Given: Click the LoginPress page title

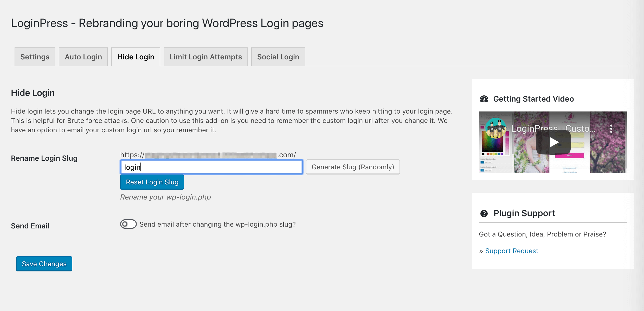Looking at the screenshot, I should (x=167, y=23).
